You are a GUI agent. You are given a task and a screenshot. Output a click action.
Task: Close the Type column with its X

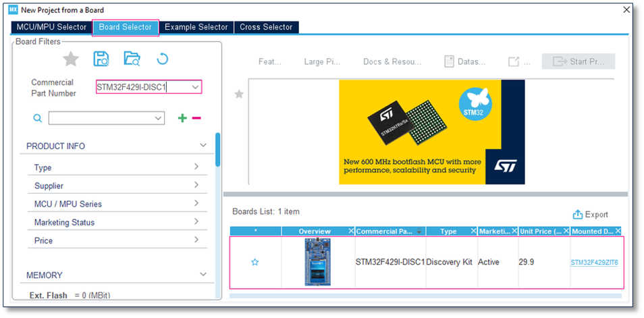tap(473, 231)
